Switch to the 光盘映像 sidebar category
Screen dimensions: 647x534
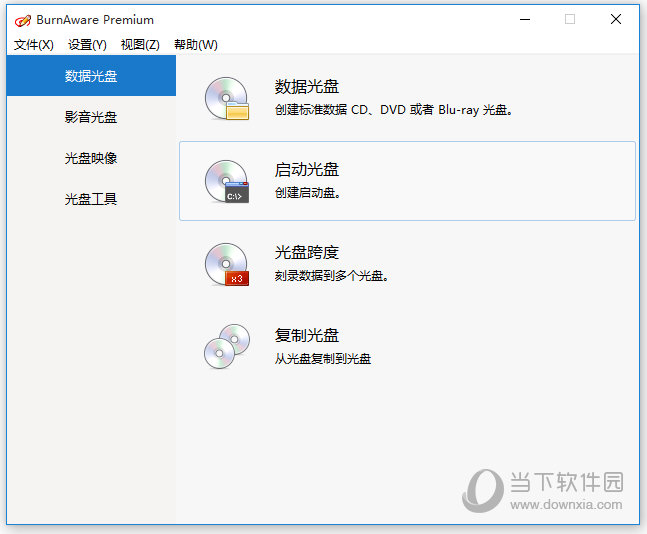[91, 158]
